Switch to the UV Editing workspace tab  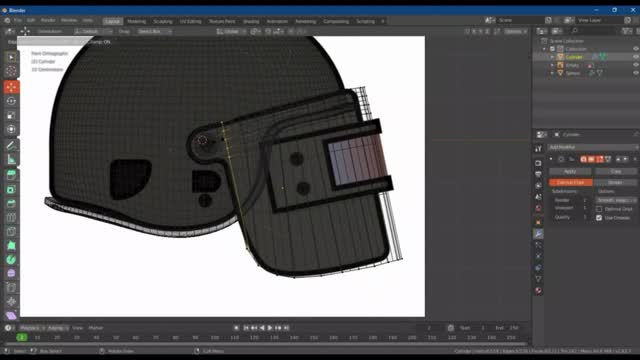pyautogui.click(x=191, y=21)
